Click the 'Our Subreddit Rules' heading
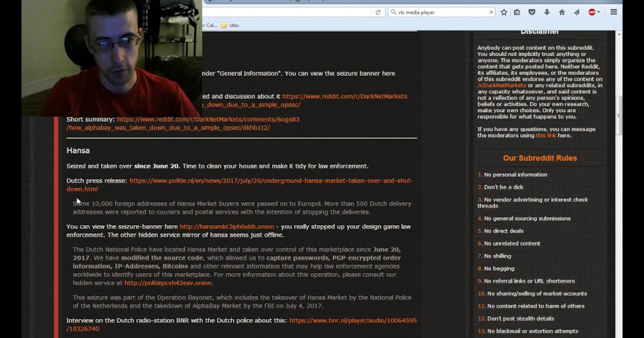The height and width of the screenshot is (338, 644). [540, 158]
